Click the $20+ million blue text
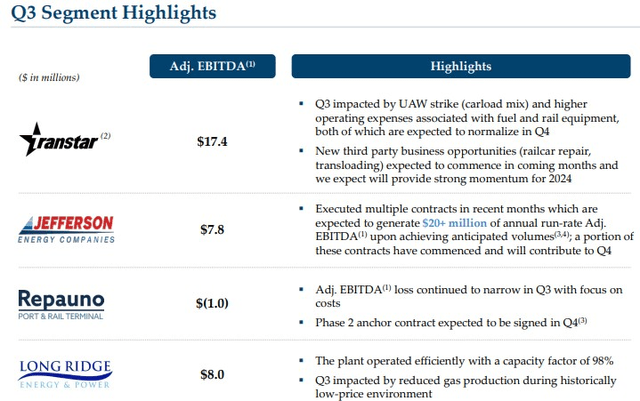Image resolution: width=640 pixels, height=401 pixels. (x=454, y=223)
